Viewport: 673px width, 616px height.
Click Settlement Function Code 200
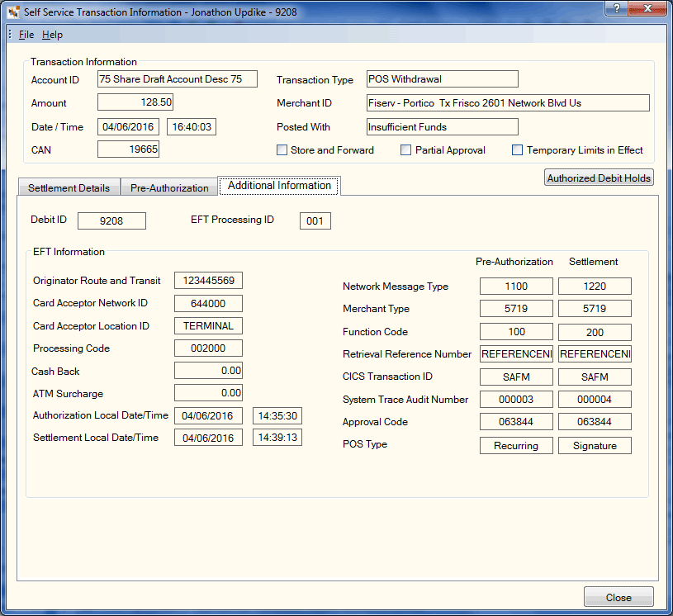(595, 332)
